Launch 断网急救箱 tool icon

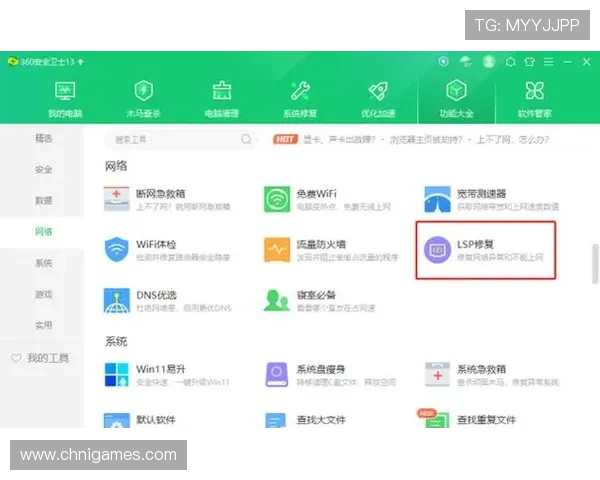click(x=117, y=199)
